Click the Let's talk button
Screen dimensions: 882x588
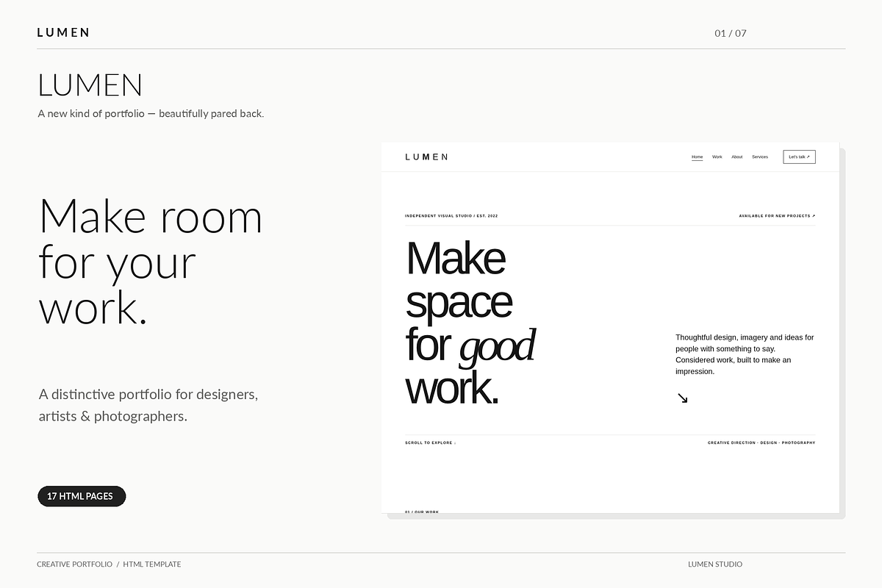(x=799, y=157)
